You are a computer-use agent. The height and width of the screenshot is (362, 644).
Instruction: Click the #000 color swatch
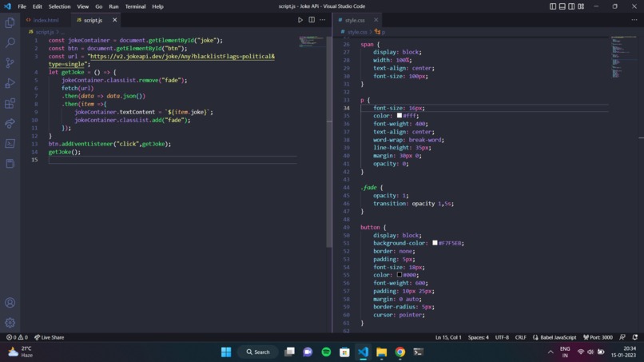[x=400, y=274]
